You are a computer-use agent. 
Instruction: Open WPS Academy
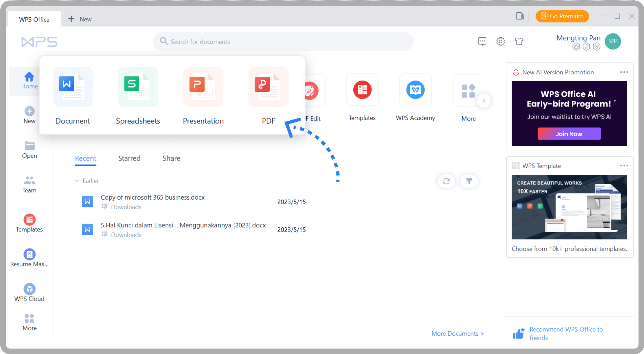pos(415,90)
